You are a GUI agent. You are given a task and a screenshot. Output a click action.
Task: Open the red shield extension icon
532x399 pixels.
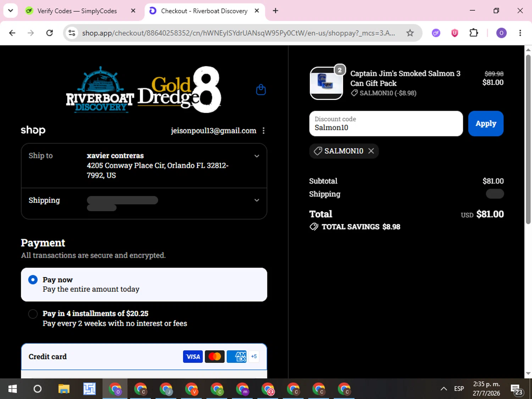click(455, 33)
